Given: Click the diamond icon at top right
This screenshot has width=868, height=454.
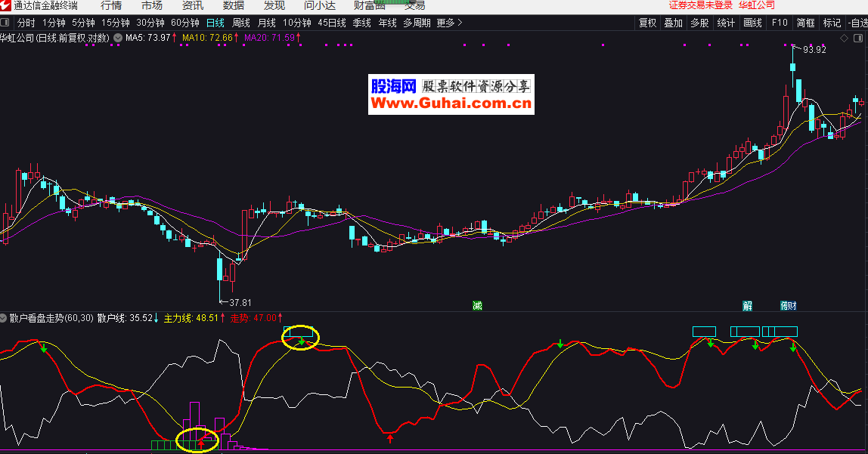Looking at the screenshot, I should [844, 38].
